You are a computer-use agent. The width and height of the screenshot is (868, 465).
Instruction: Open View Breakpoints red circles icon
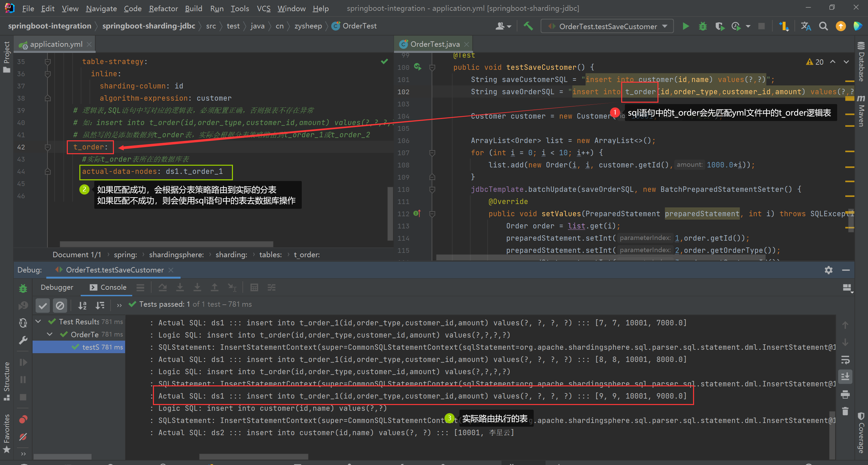23,420
